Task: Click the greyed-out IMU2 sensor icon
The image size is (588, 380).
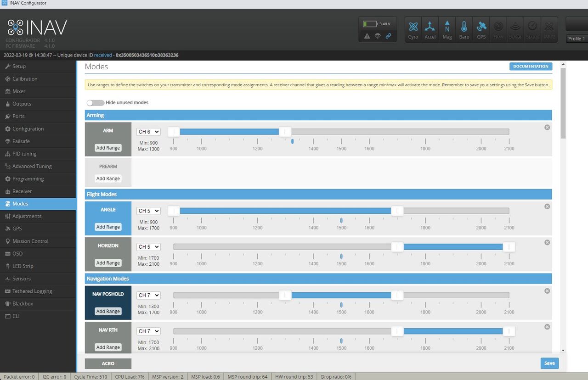Action: tap(549, 30)
